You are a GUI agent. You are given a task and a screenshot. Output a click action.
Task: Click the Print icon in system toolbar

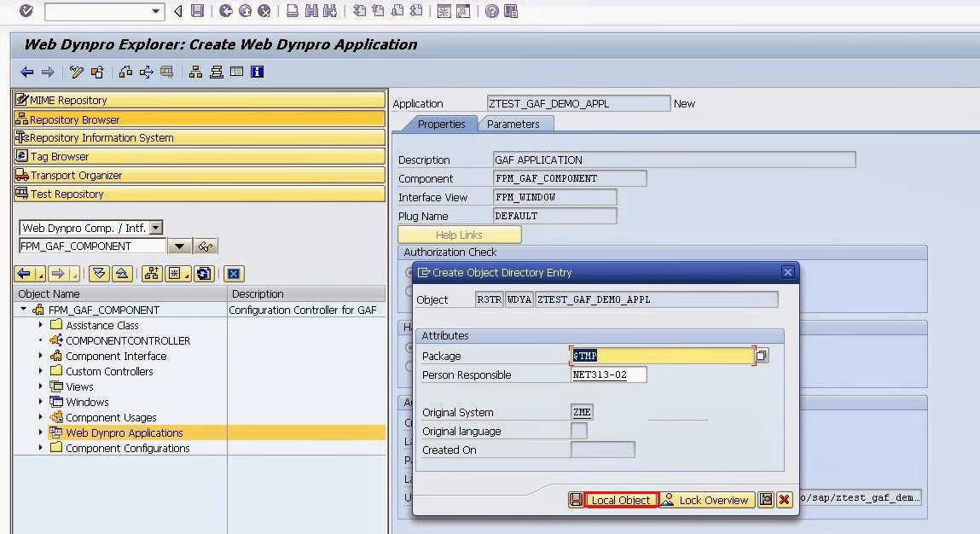[292, 11]
